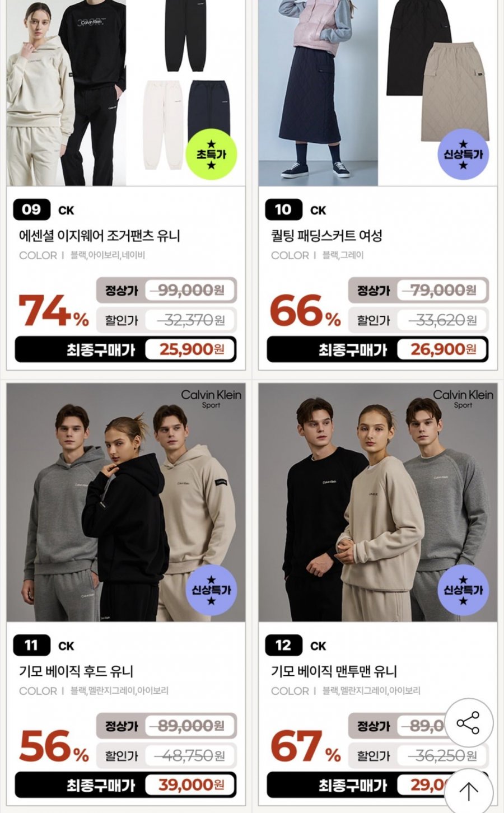Open 퀼팅 패딩스커트 여성 product
504x813 pixels.
click(326, 236)
